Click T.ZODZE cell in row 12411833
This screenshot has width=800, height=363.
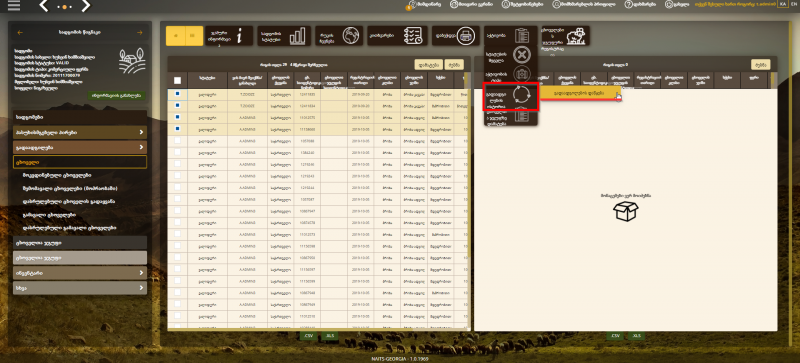247,94
